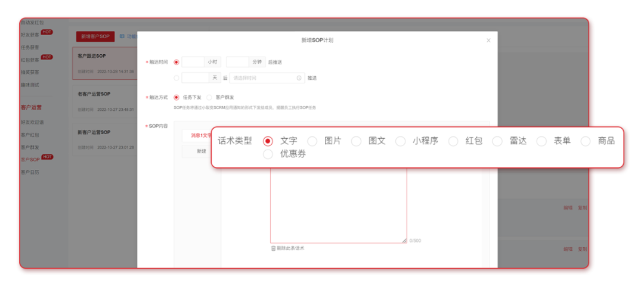The height and width of the screenshot is (286, 644).
Task: Select the 雷达 script type
Action: coord(497,141)
